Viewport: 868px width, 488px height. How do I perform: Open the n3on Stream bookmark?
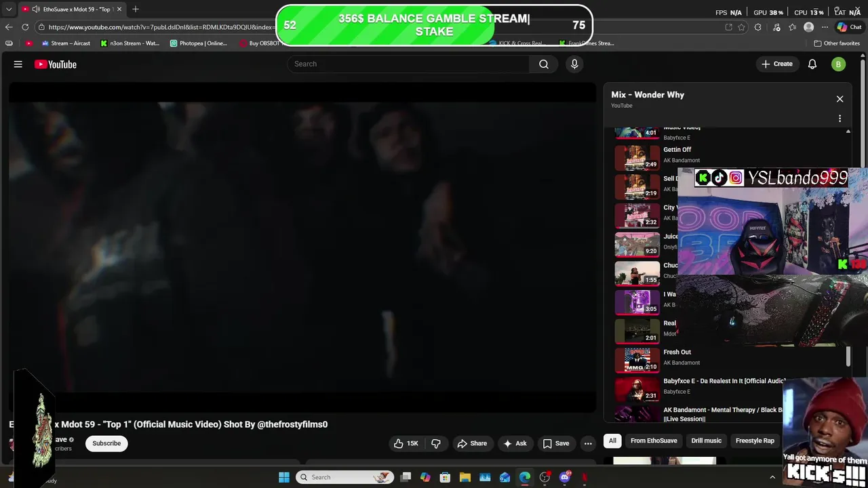[130, 43]
